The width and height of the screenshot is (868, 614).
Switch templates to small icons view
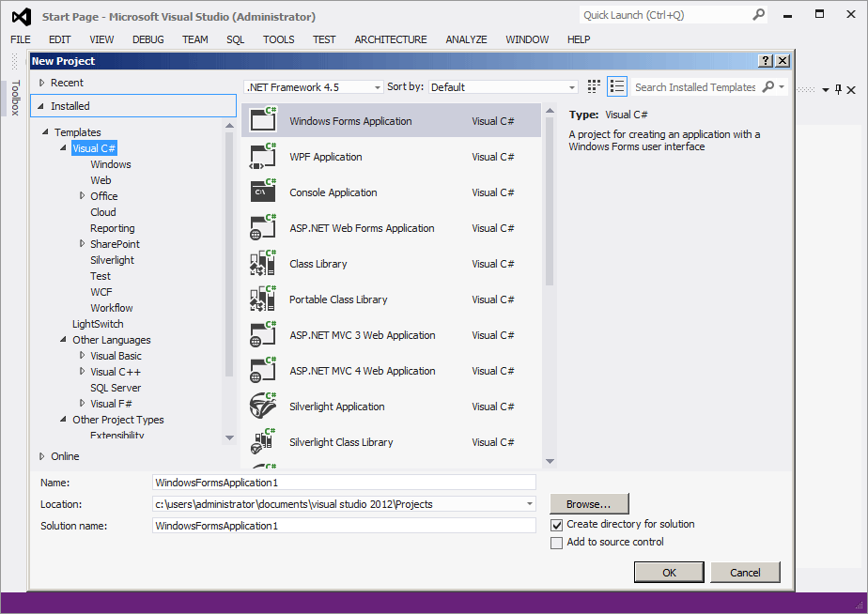click(594, 86)
